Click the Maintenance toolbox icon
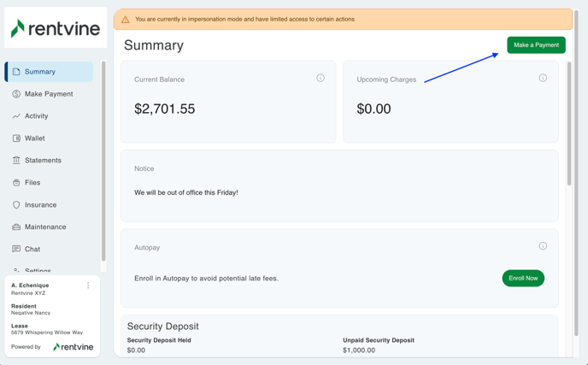The width and height of the screenshot is (588, 365). [16, 227]
